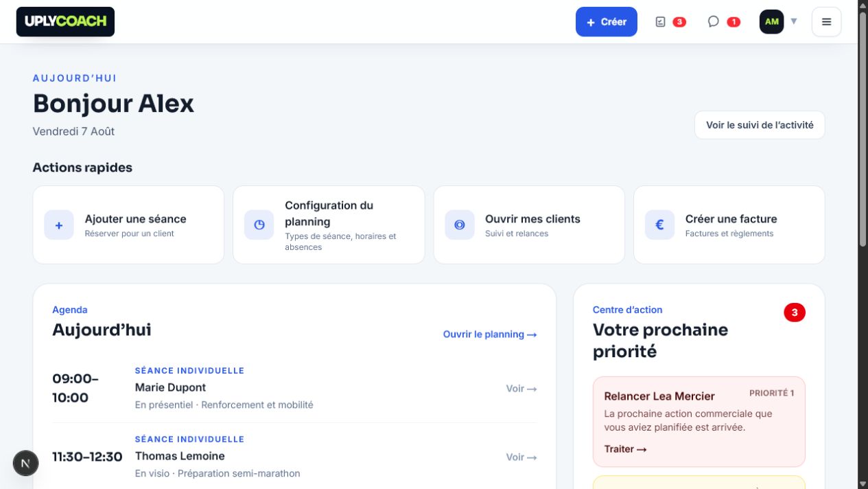This screenshot has width=868, height=489.
Task: Click the clock icon for planning configuration
Action: point(259,225)
